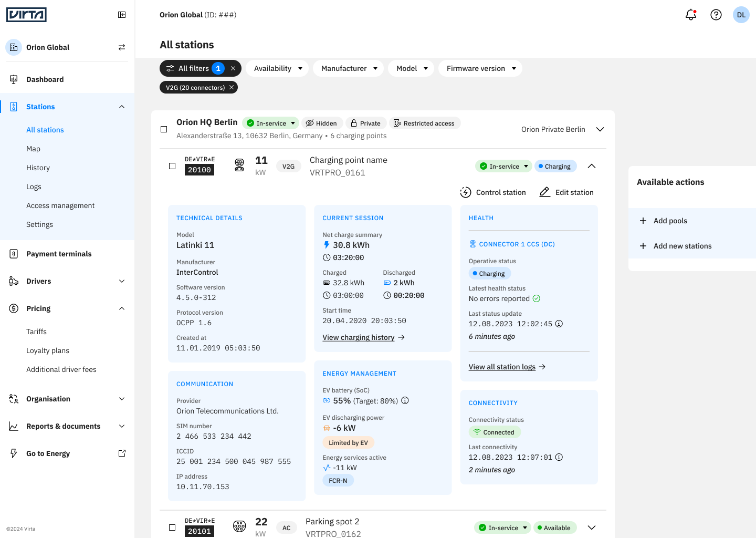756x538 pixels.
Task: Click the Hidden eye-slash tag
Action: 322,123
